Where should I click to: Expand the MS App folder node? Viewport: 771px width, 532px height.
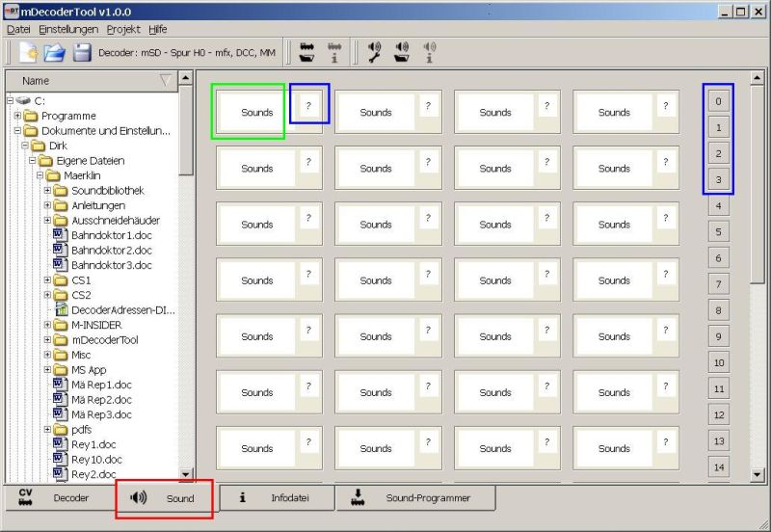click(47, 369)
